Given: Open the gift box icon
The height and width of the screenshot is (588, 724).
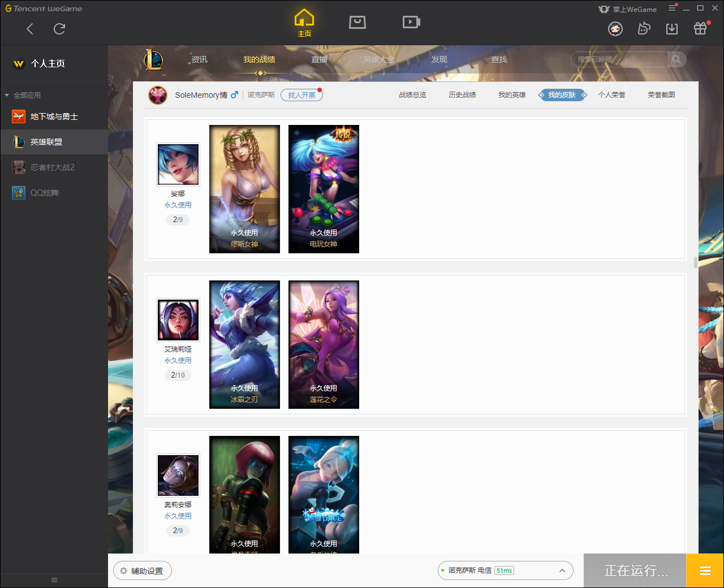Looking at the screenshot, I should [x=700, y=28].
